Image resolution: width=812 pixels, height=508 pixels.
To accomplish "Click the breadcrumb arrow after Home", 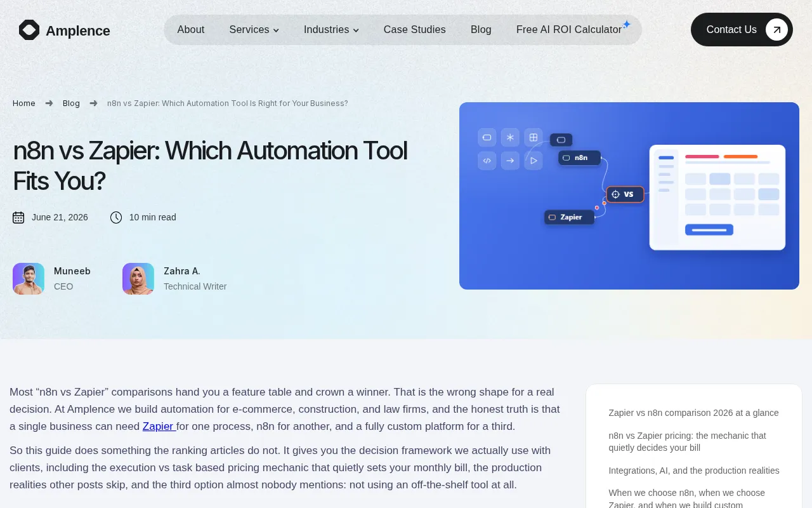I will point(49,104).
